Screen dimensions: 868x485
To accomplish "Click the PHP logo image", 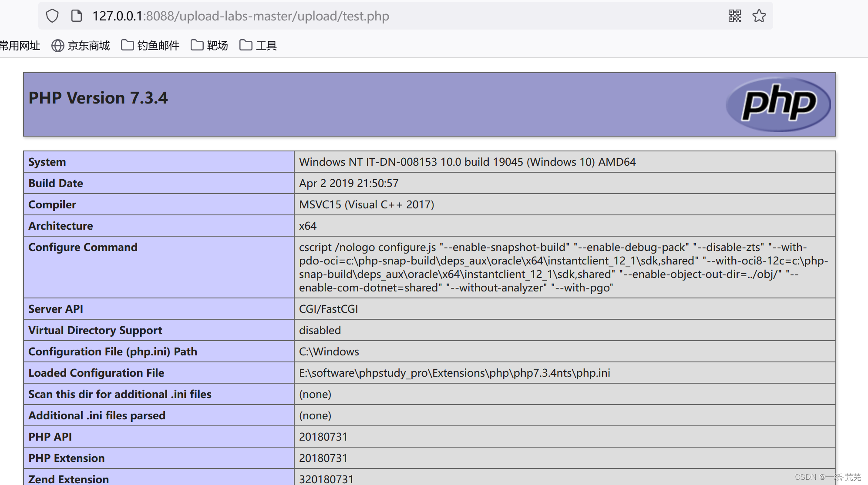I will click(778, 104).
